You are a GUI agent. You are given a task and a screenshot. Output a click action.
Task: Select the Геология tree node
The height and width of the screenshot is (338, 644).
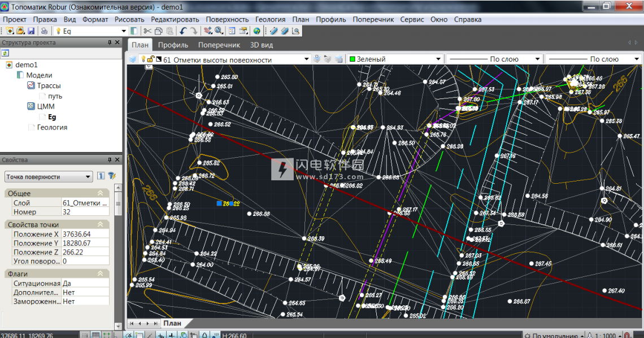click(x=52, y=127)
